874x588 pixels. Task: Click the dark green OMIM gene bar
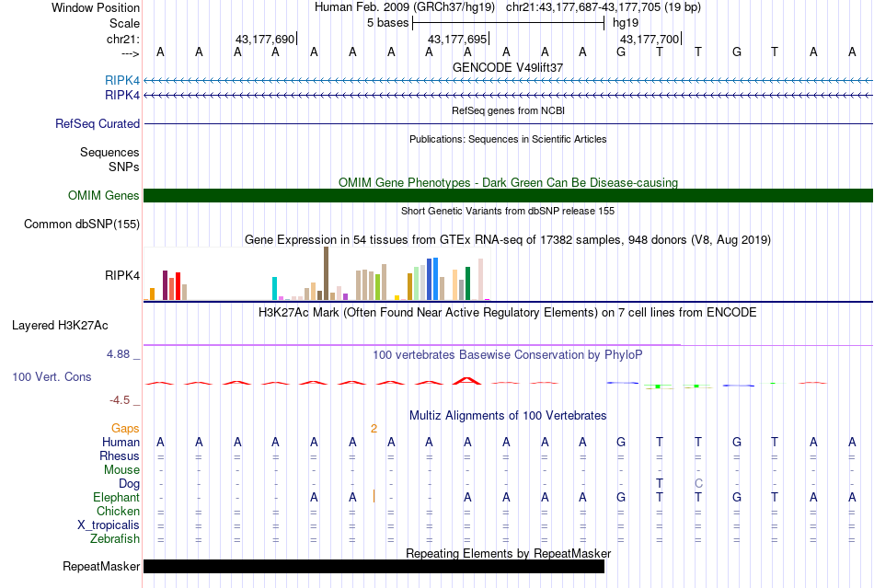tap(508, 196)
